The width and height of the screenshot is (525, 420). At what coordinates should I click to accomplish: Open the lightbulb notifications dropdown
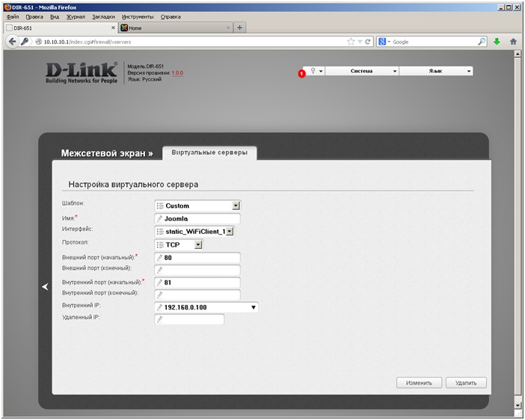pos(315,71)
